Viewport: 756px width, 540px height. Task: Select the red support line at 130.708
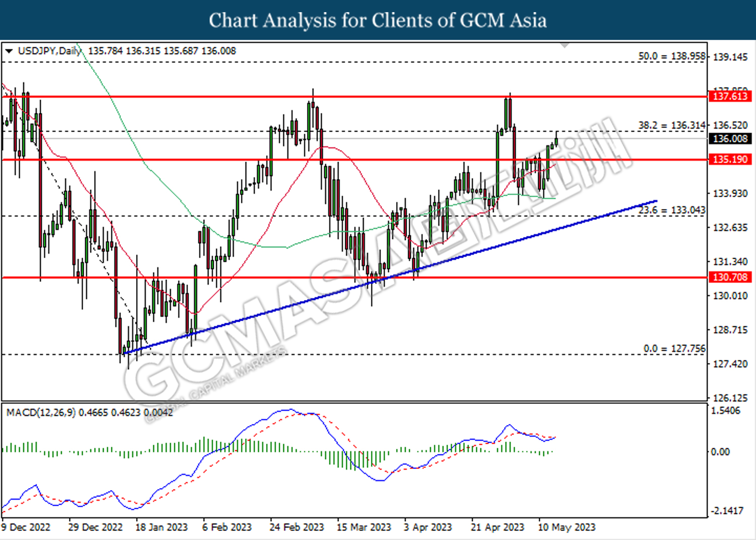coord(355,277)
